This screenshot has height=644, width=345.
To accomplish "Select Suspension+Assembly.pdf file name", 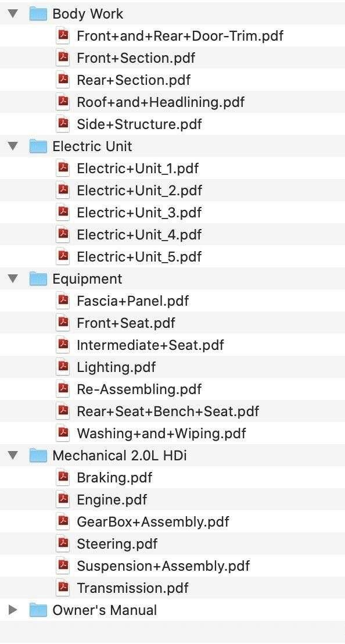I will (x=163, y=566).
